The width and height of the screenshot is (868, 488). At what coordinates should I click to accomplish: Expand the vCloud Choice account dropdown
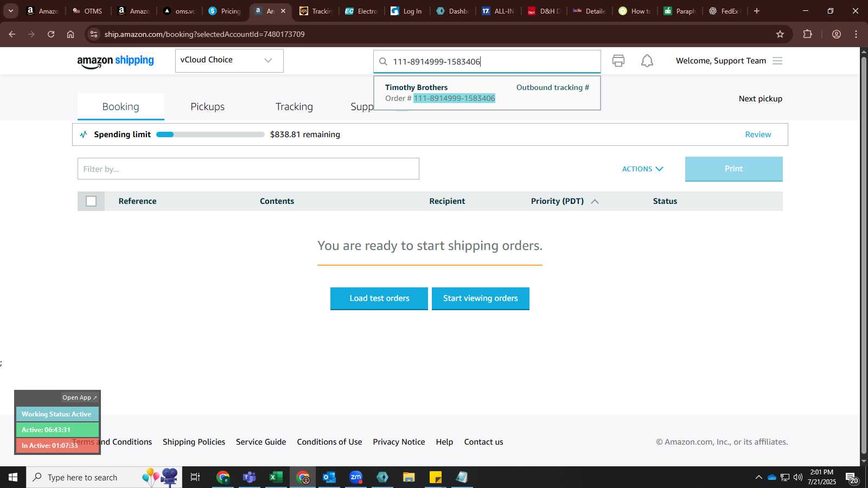[x=229, y=60]
